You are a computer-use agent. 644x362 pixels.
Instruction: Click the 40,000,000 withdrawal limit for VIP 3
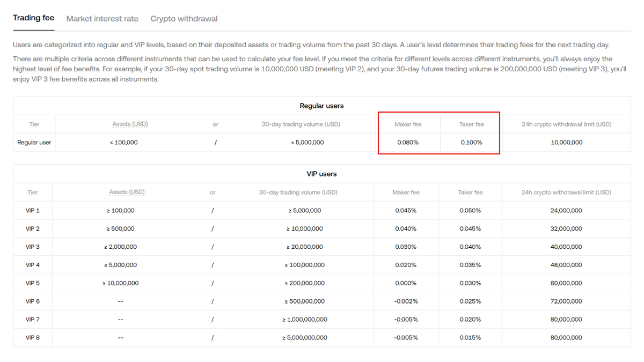point(566,247)
